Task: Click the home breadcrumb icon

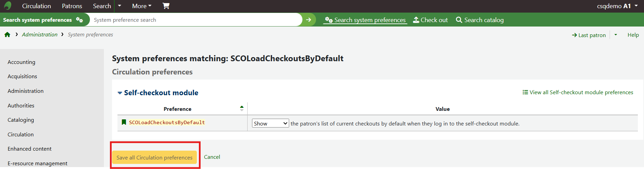Action: pyautogui.click(x=7, y=35)
